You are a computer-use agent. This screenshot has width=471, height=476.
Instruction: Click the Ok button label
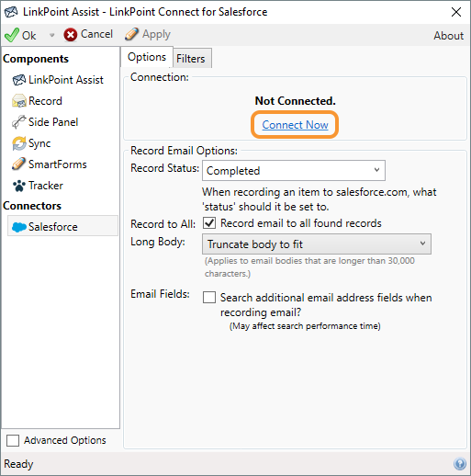pos(29,36)
